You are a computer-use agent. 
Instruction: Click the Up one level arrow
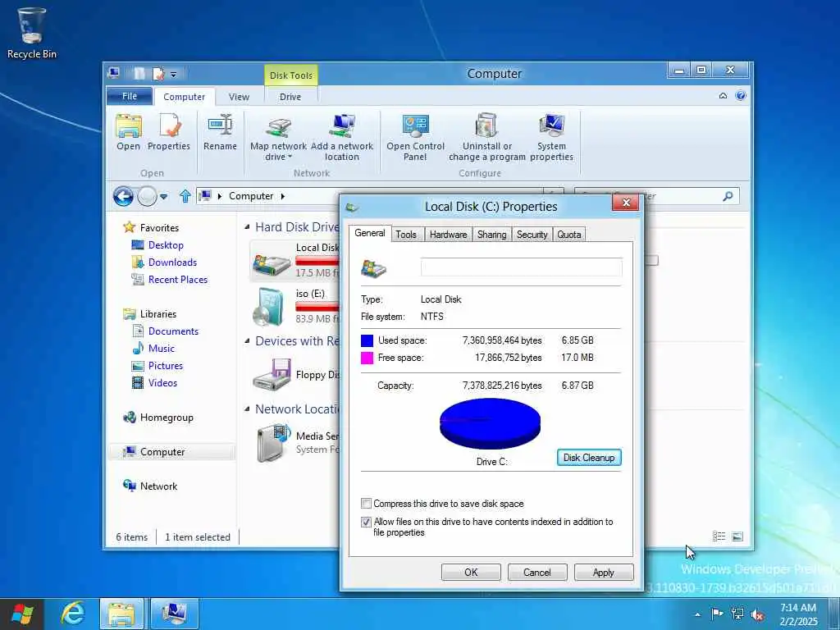coord(185,196)
